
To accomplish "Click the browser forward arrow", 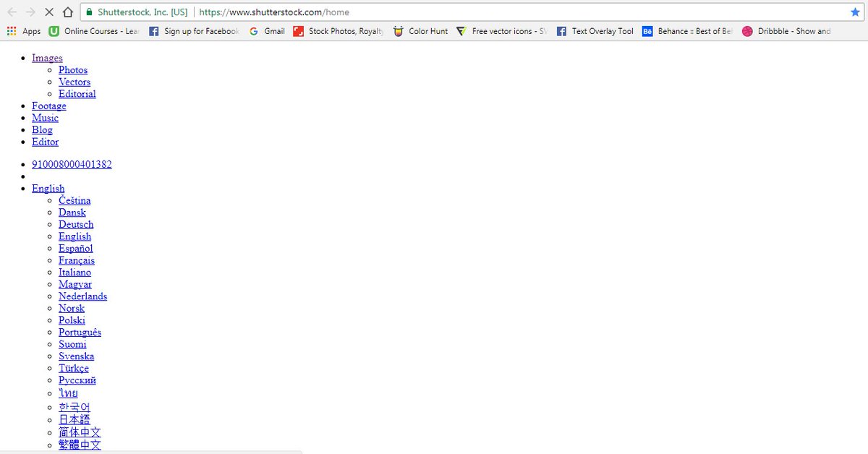I will (30, 12).
